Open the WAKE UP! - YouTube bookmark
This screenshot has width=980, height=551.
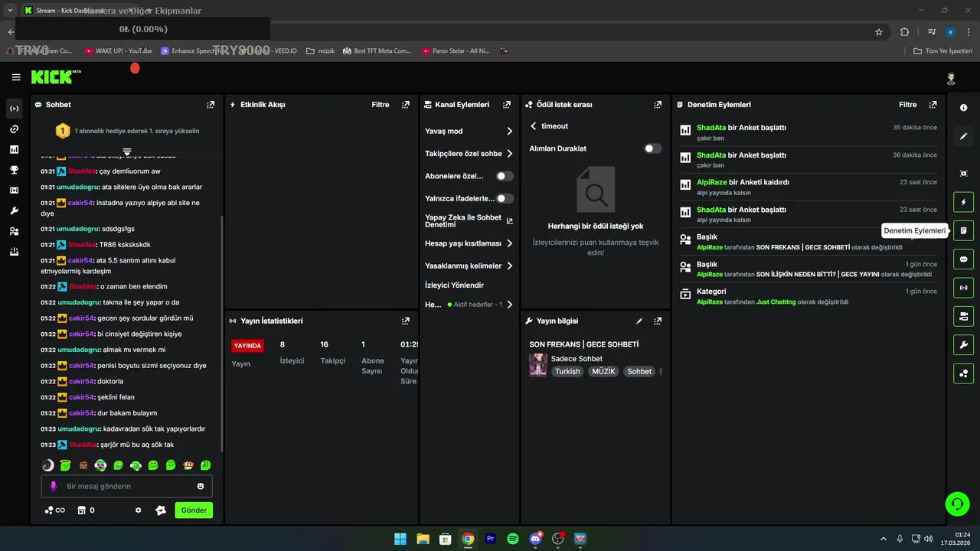click(x=119, y=51)
